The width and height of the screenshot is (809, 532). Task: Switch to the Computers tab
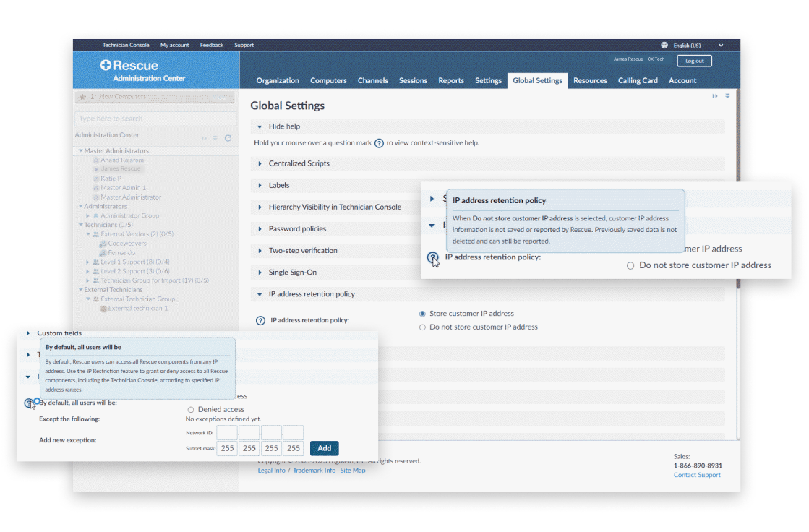click(x=328, y=80)
